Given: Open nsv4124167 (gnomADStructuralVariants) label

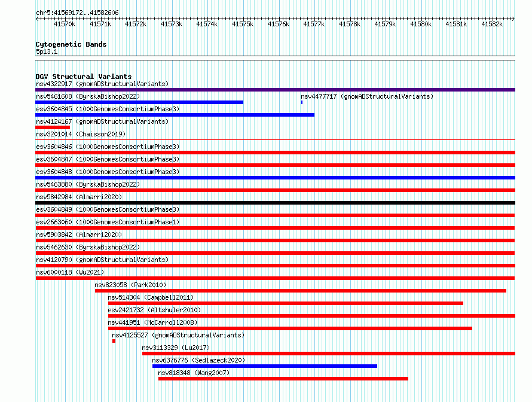Looking at the screenshot, I should [x=102, y=121].
